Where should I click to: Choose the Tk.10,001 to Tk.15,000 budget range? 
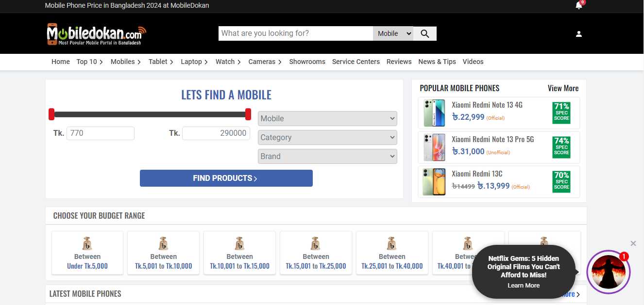click(x=239, y=252)
